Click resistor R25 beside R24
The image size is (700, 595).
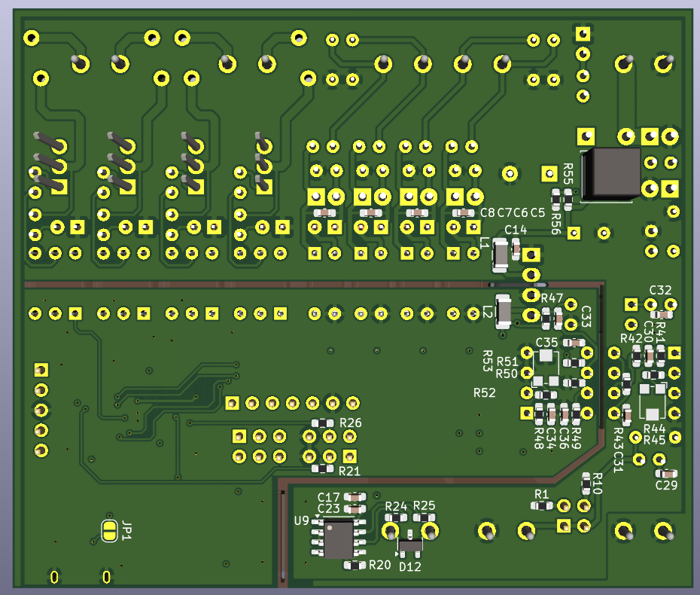[x=423, y=516]
